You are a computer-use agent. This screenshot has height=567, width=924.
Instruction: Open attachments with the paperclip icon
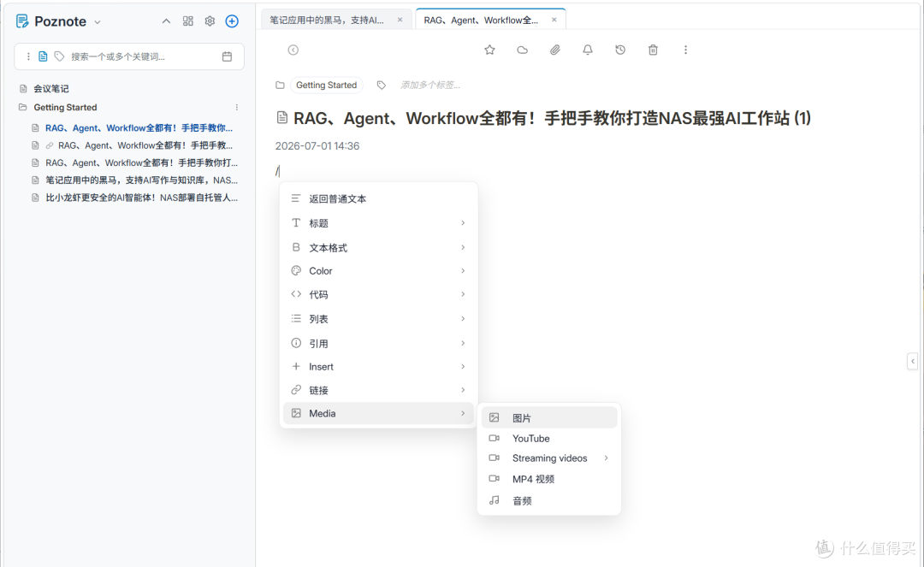(x=555, y=50)
